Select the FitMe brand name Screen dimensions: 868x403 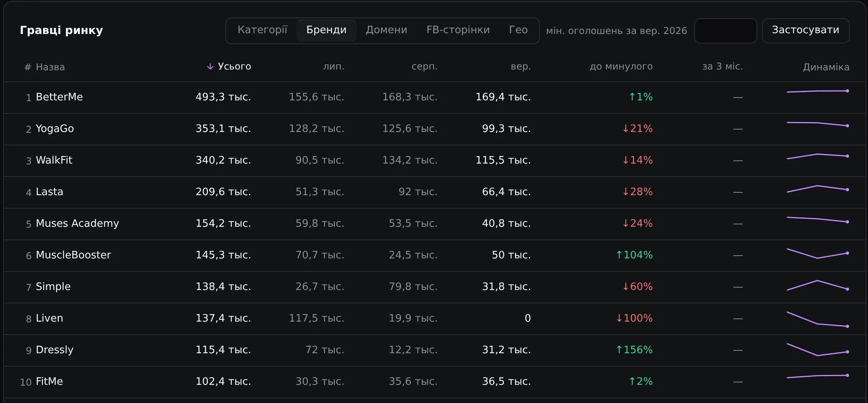pos(49,381)
